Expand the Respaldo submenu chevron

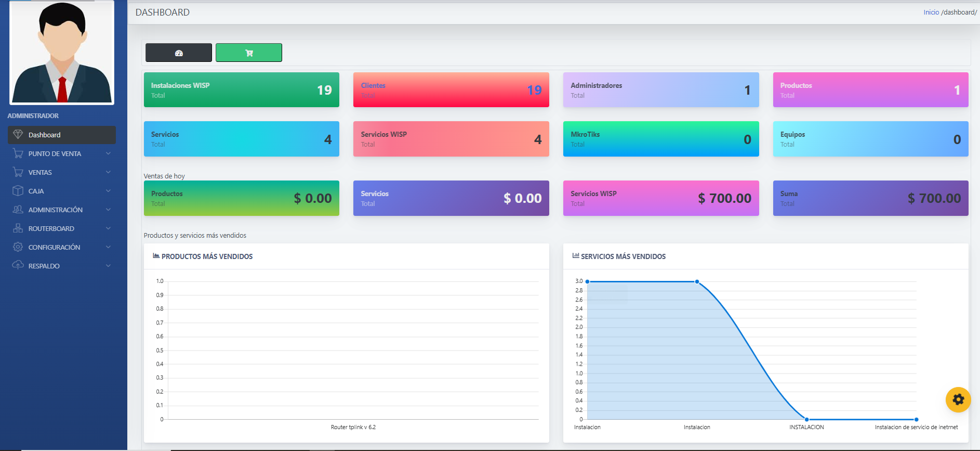[x=108, y=266]
